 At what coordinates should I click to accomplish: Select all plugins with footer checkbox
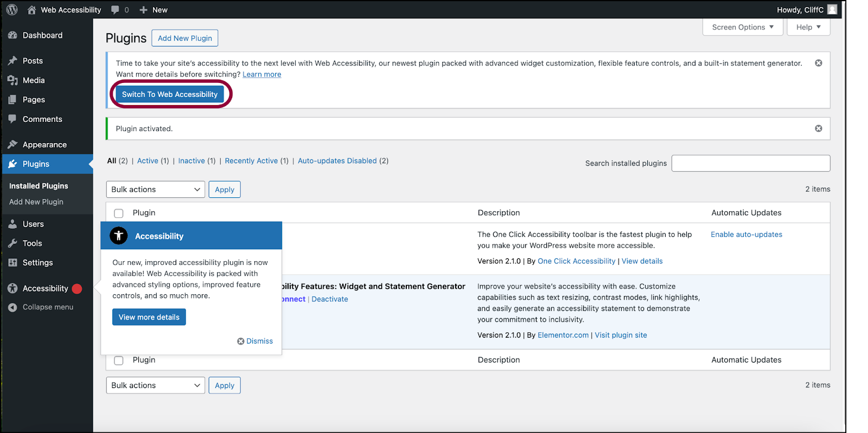pos(119,360)
